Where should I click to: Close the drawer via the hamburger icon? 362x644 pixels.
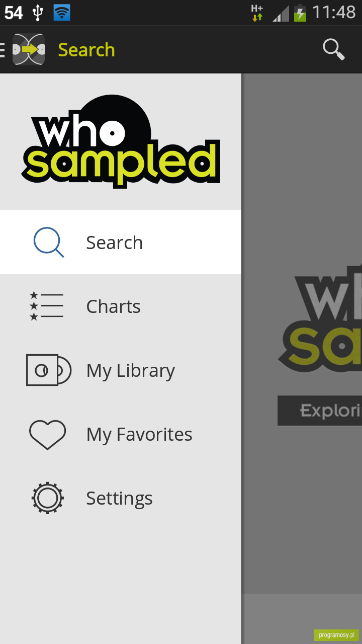coord(3,49)
